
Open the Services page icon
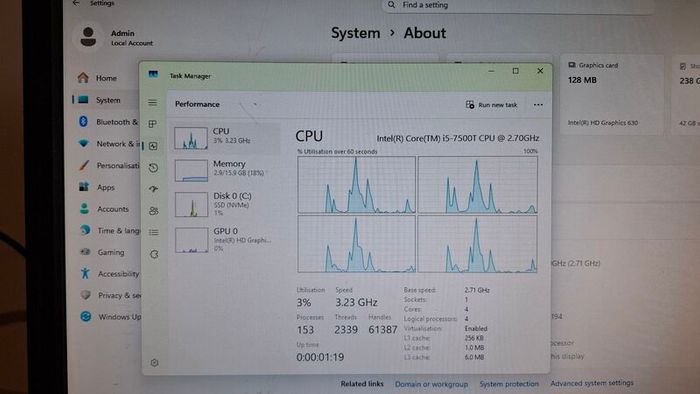click(154, 254)
